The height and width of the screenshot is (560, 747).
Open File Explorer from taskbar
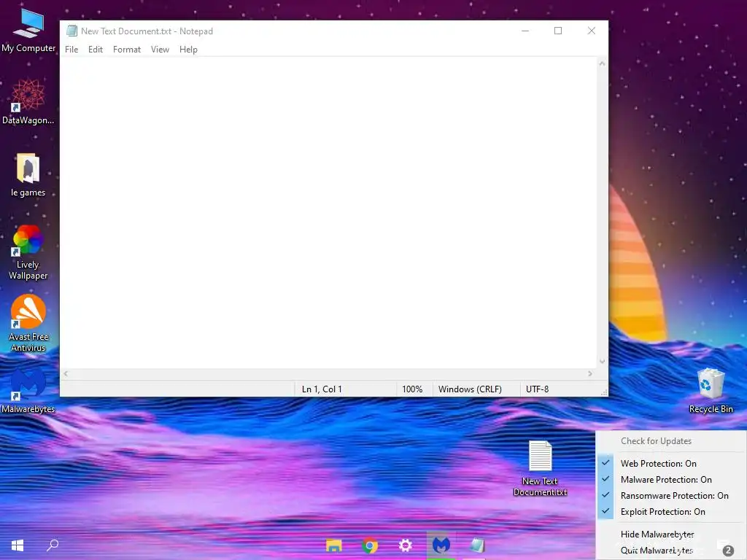click(334, 545)
